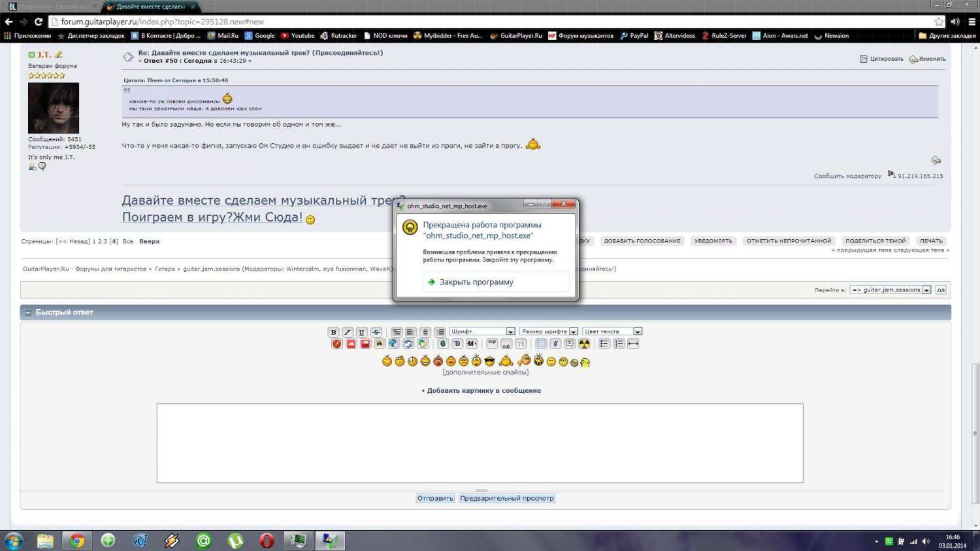980x551 pixels.
Task: Bookmark this page with the star icon
Action: [939, 22]
